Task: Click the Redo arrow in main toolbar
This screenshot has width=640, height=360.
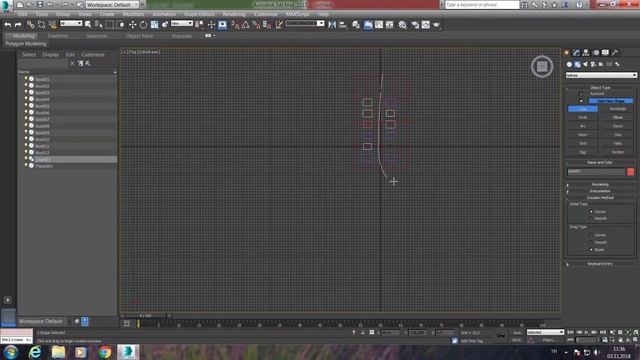Action: (x=18, y=25)
